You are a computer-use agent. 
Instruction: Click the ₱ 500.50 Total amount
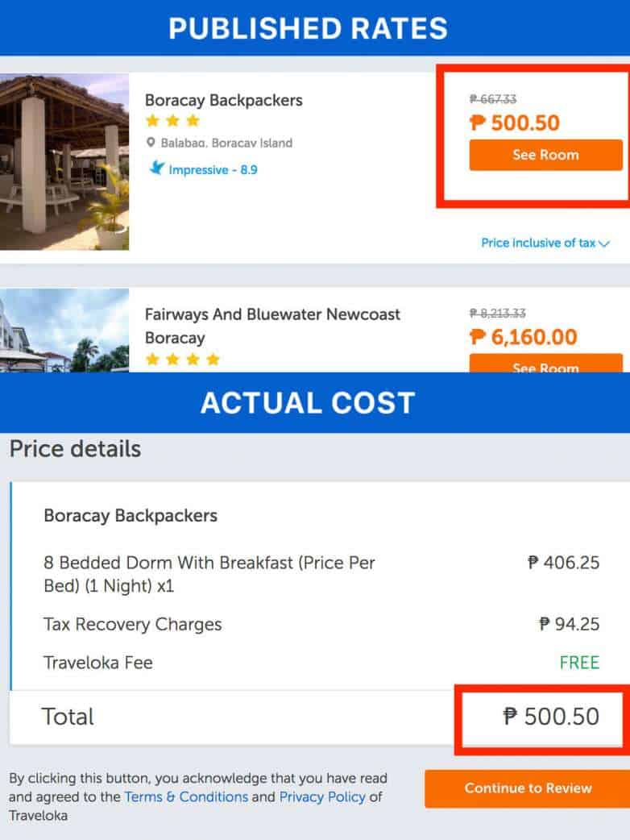[551, 717]
